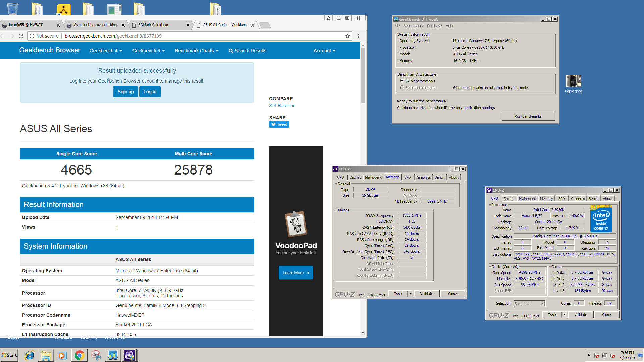This screenshot has width=644, height=362.
Task: Open the Account dropdown
Action: click(324, 51)
